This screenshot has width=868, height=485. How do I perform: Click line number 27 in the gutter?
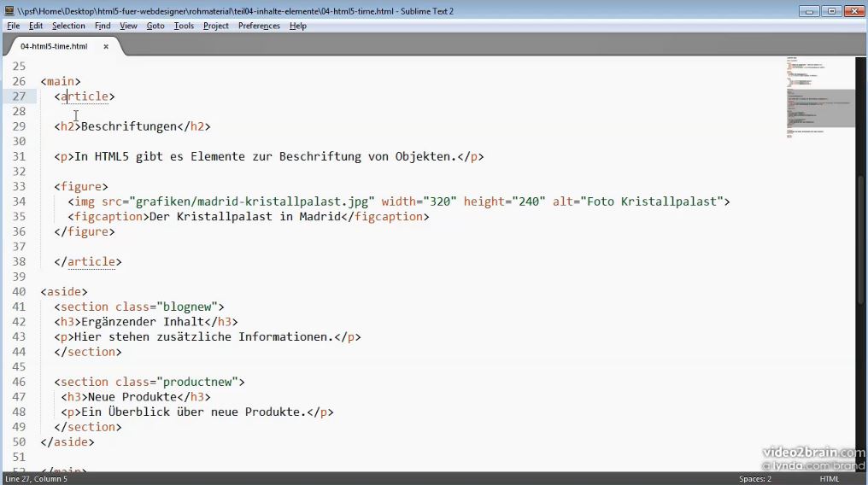click(19, 96)
